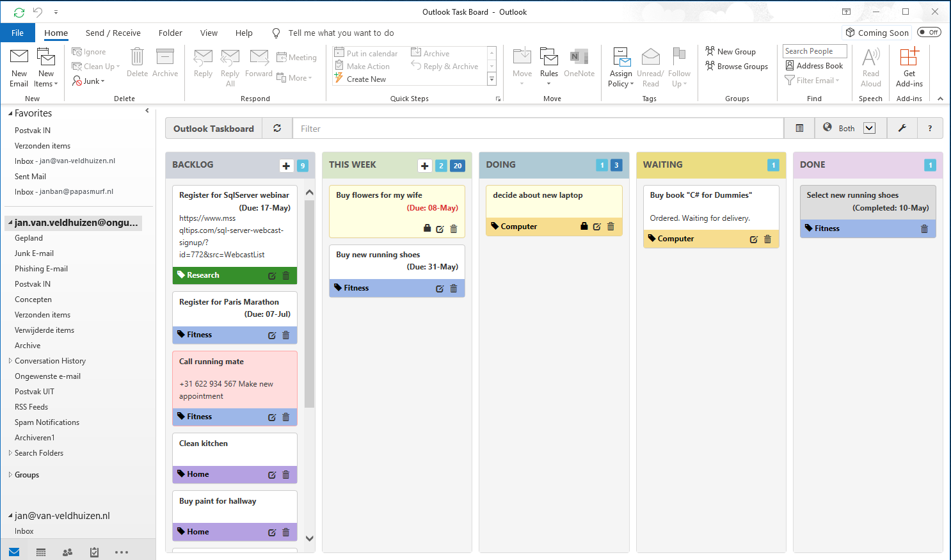Open Tasks view in navigation bar
Screen dimensions: 951x560
[x=94, y=552]
